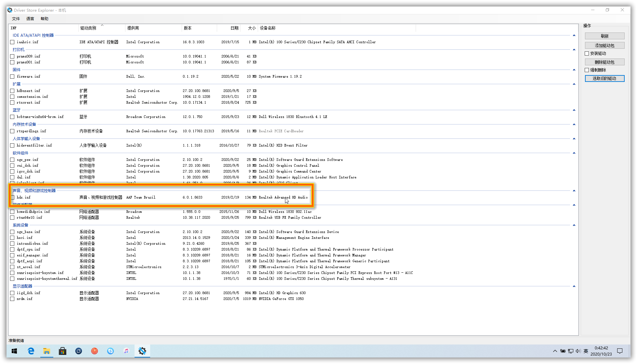This screenshot has width=637, height=364.
Task: Open the 语言 menu
Action: [30, 19]
